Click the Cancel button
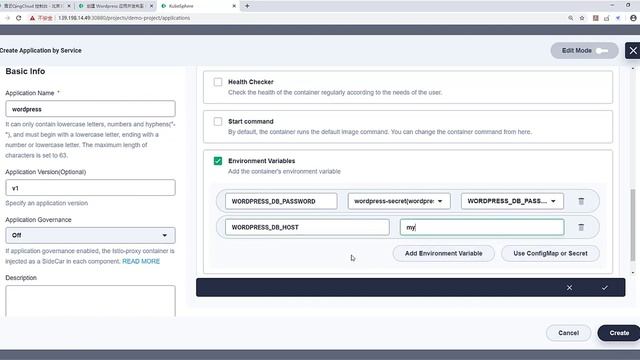 pyautogui.click(x=568, y=333)
